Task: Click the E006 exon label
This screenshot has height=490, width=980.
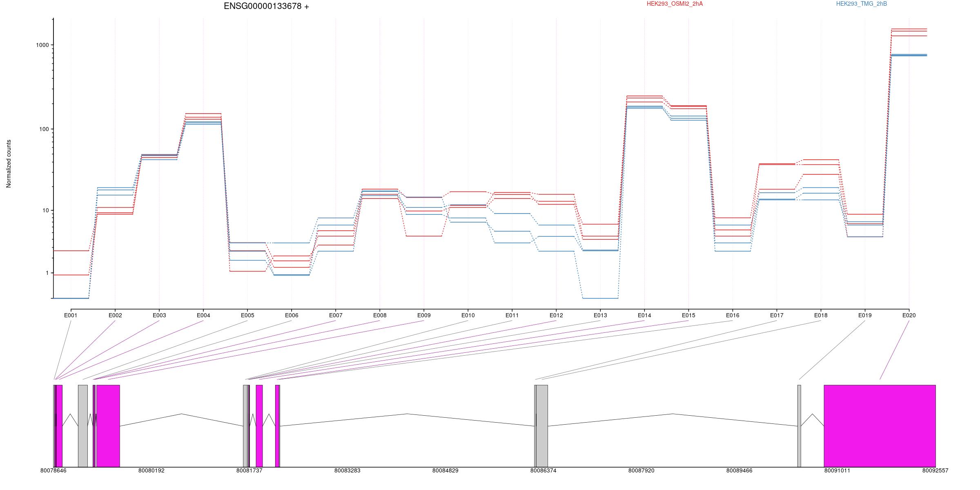Action: point(292,315)
